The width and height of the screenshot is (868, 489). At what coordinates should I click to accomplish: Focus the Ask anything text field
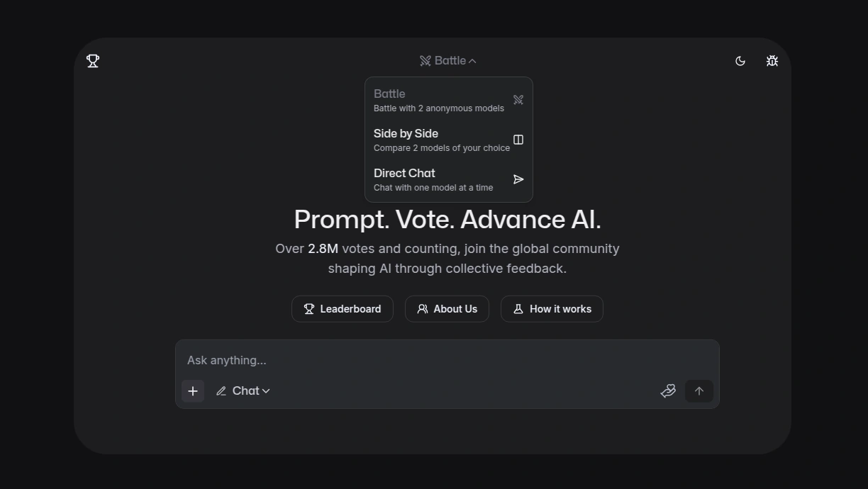tap(447, 360)
